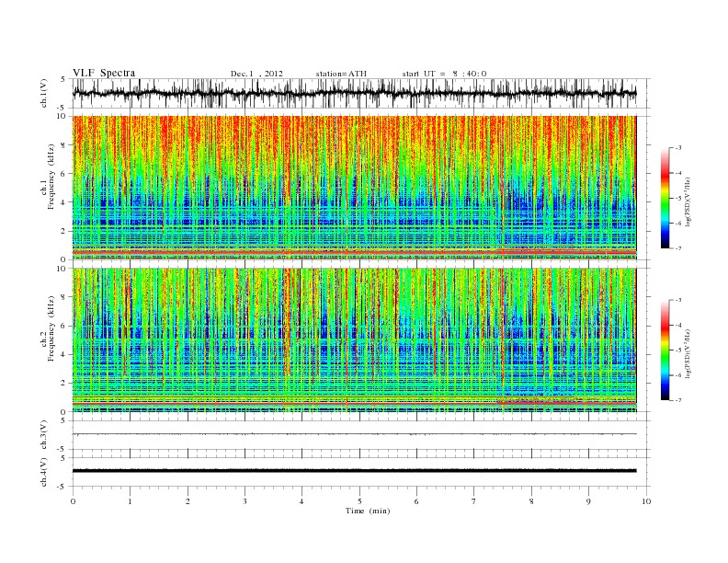Click the "10" kHz tick of the ch.1 spectrogram
728x563 pixels.
click(x=63, y=116)
